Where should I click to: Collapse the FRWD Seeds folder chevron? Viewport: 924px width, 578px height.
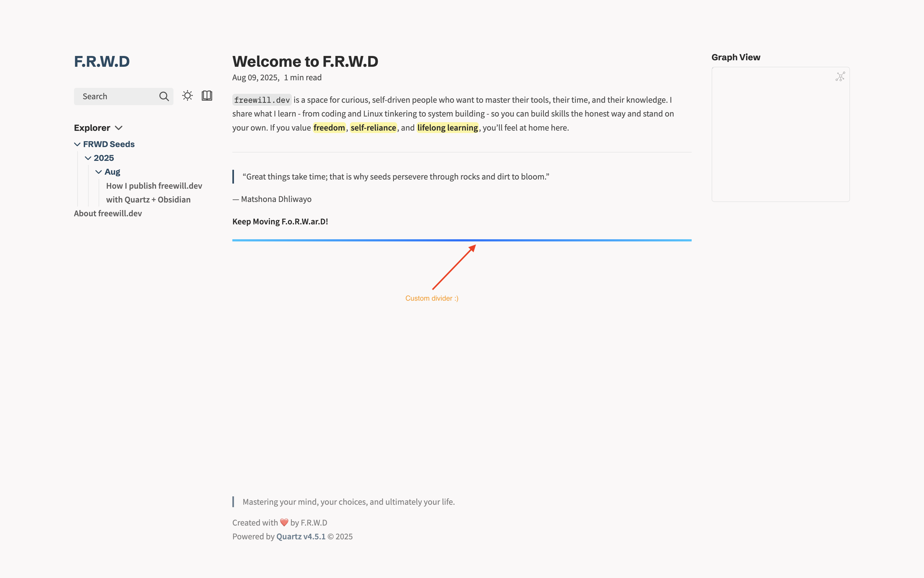(77, 144)
